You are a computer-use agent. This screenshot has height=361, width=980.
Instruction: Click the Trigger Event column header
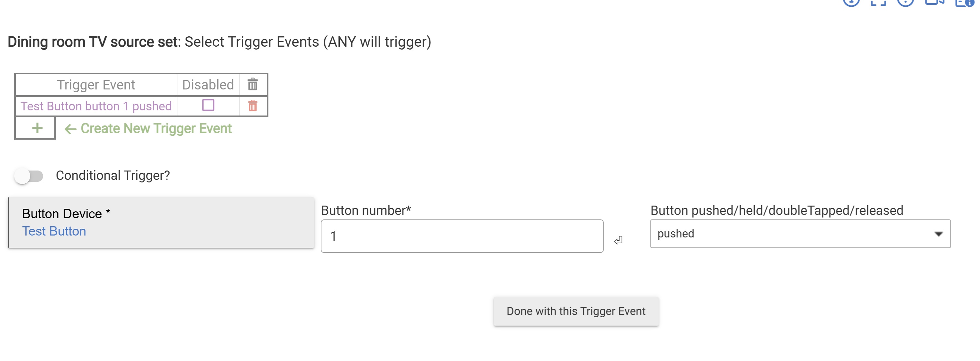click(x=96, y=85)
